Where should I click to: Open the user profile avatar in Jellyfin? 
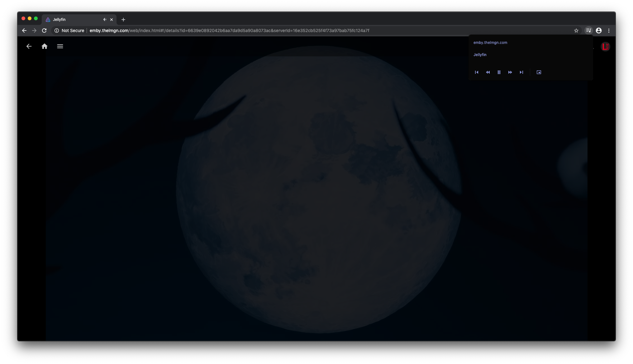[x=606, y=46]
